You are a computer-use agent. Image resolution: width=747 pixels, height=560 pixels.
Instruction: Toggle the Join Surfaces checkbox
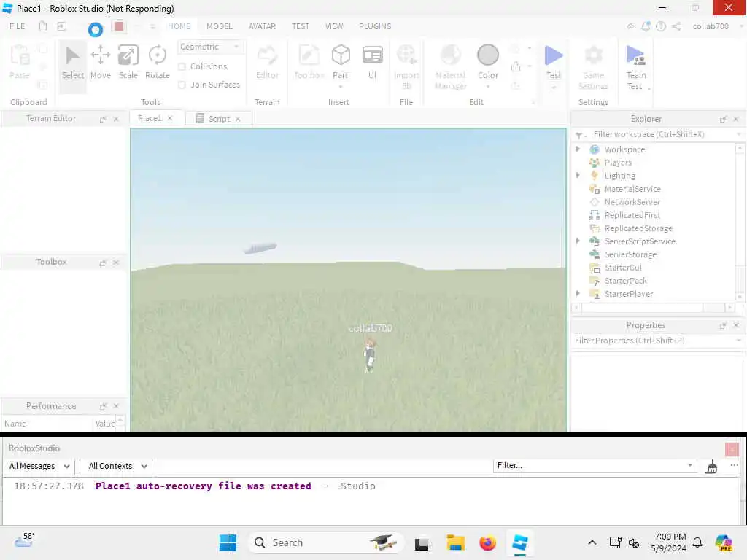click(x=182, y=85)
